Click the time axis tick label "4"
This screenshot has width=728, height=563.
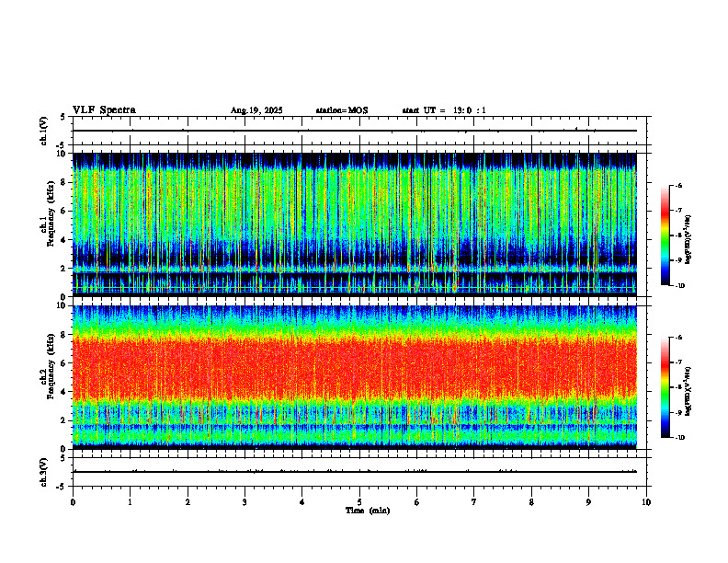coord(302,502)
